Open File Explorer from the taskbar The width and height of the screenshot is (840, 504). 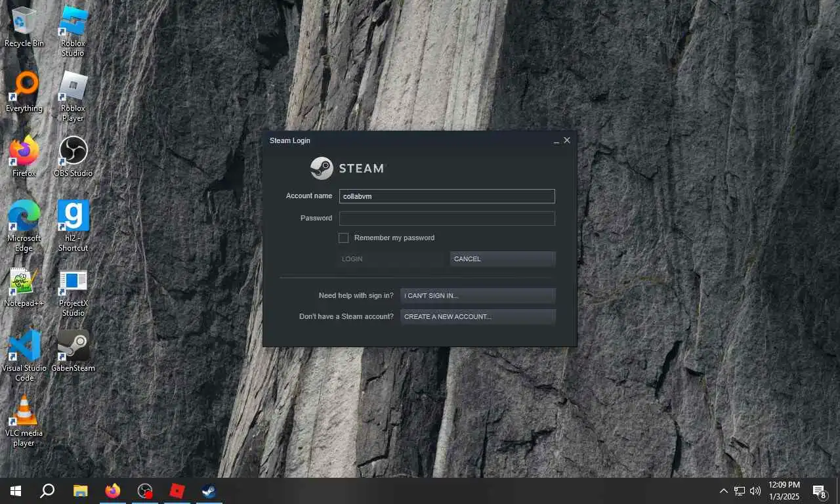(x=80, y=491)
